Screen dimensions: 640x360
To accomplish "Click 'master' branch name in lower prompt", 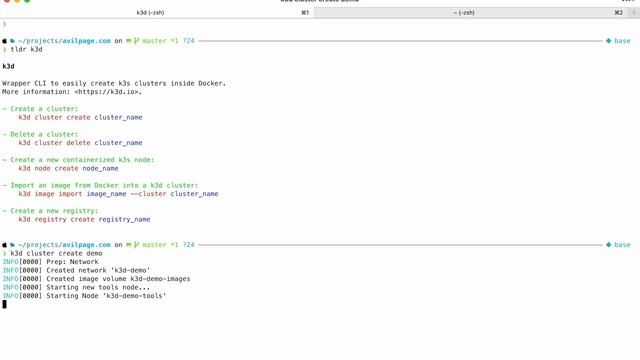I will pos(154,245).
